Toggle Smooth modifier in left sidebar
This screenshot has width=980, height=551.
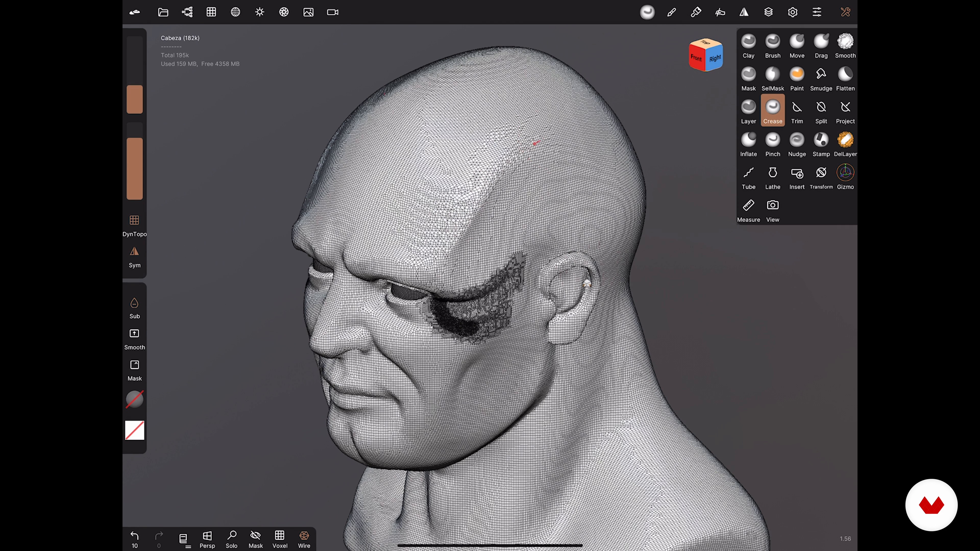click(134, 339)
